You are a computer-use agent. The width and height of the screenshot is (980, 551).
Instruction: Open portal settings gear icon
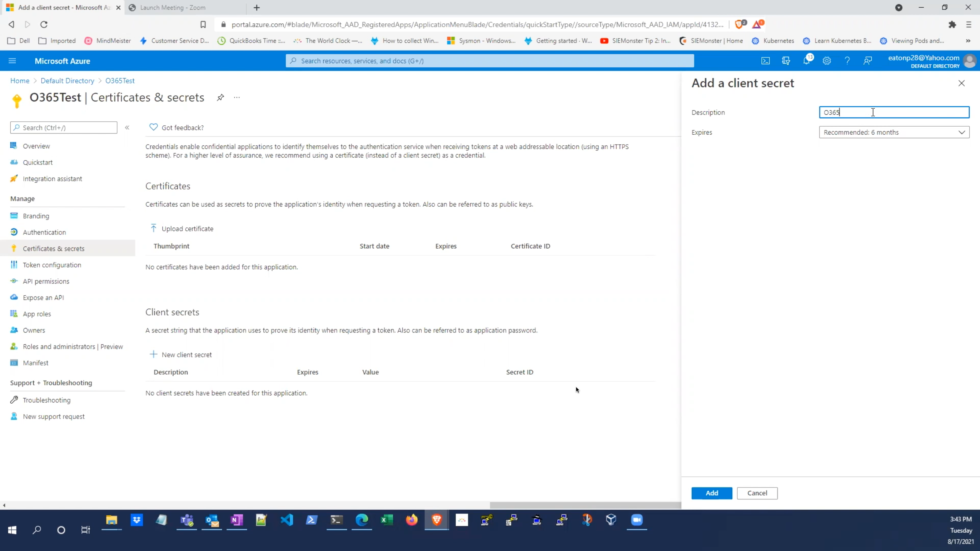coord(827,61)
